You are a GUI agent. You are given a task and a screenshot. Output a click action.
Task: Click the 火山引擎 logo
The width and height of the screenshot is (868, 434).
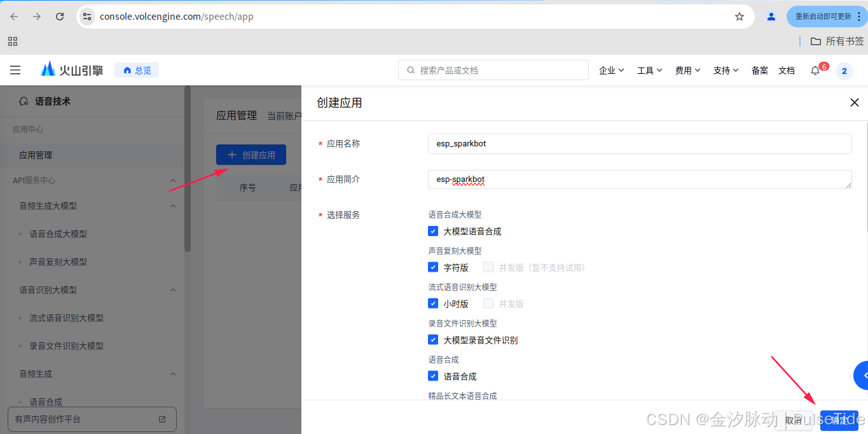(x=72, y=70)
